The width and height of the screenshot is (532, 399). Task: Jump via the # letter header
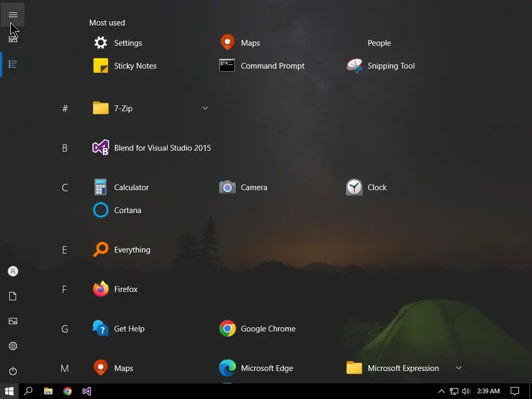click(x=65, y=108)
